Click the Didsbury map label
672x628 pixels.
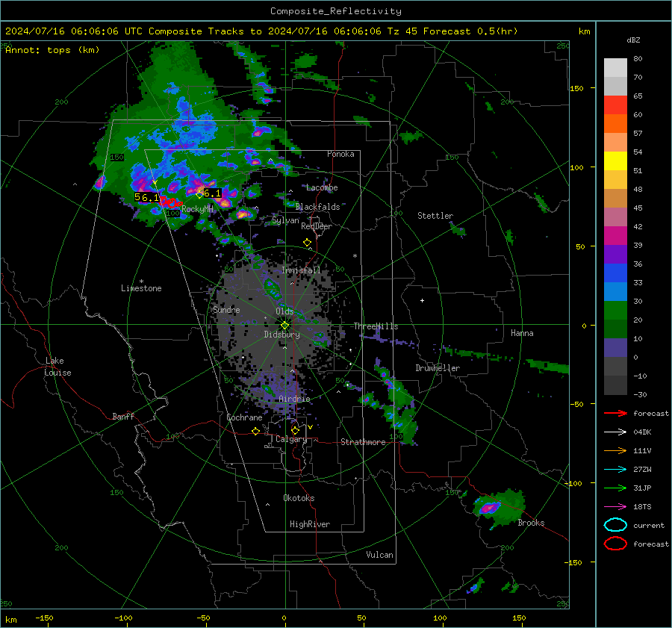pyautogui.click(x=281, y=335)
